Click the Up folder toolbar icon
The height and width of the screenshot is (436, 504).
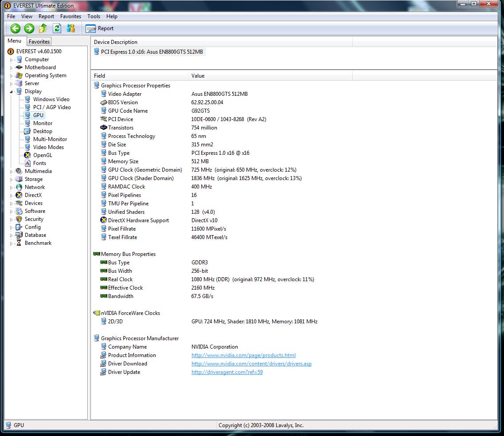[43, 29]
